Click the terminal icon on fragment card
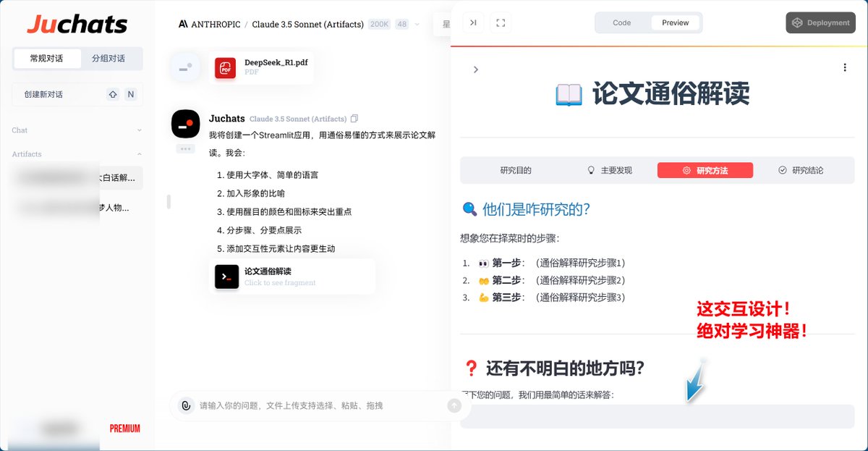Image resolution: width=868 pixels, height=451 pixels. point(227,277)
